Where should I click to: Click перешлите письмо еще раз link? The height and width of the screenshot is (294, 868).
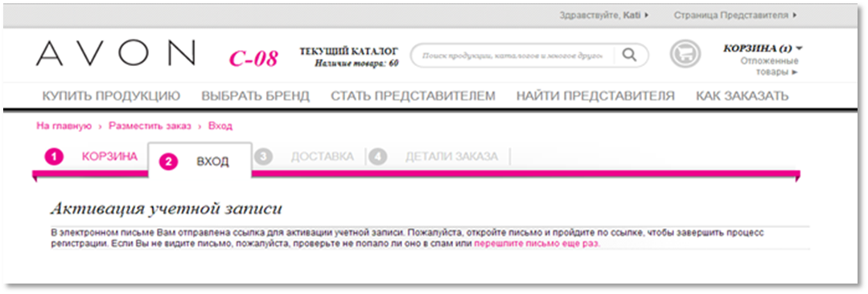pyautogui.click(x=537, y=243)
